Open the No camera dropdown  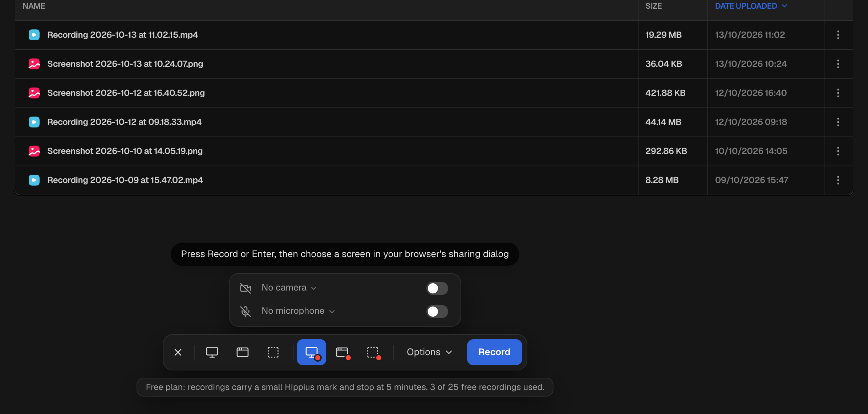pyautogui.click(x=289, y=288)
